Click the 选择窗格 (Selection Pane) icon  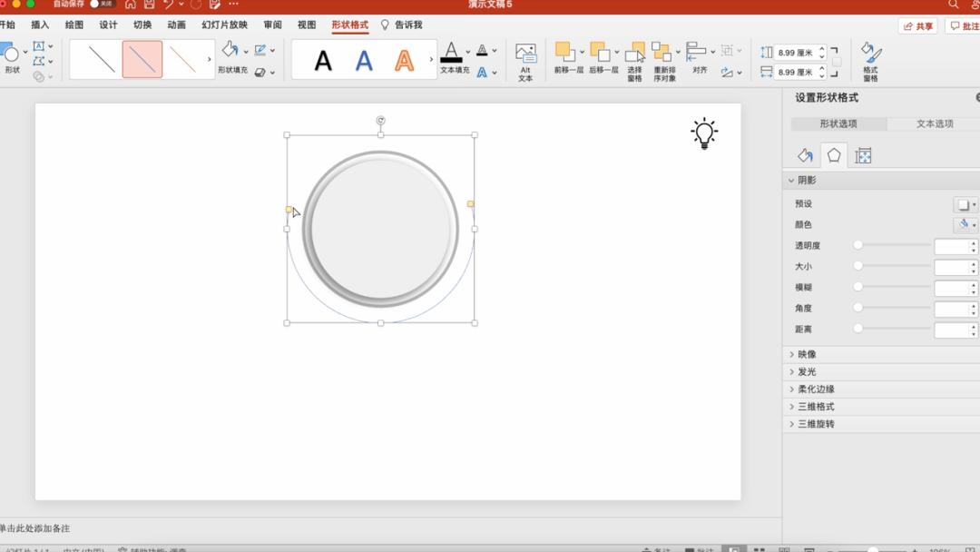click(x=634, y=59)
